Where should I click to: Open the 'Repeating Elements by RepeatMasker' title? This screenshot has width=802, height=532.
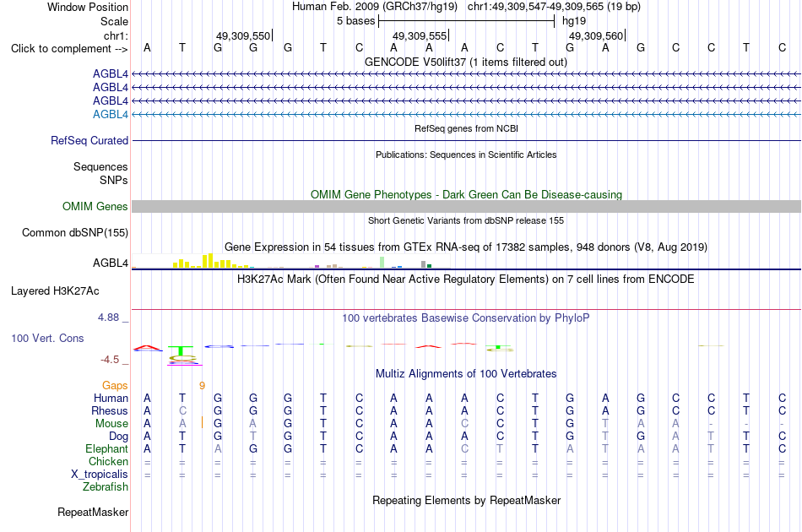(466, 500)
